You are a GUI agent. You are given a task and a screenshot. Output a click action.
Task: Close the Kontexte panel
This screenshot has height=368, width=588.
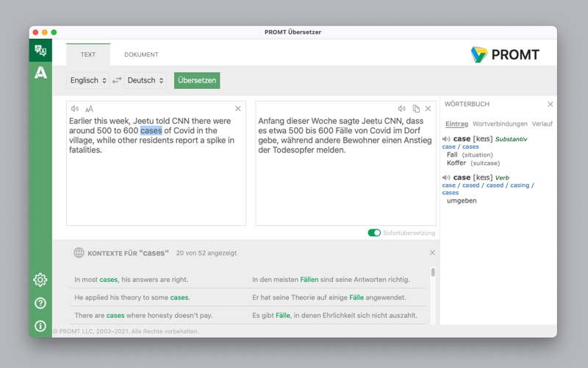tap(432, 252)
